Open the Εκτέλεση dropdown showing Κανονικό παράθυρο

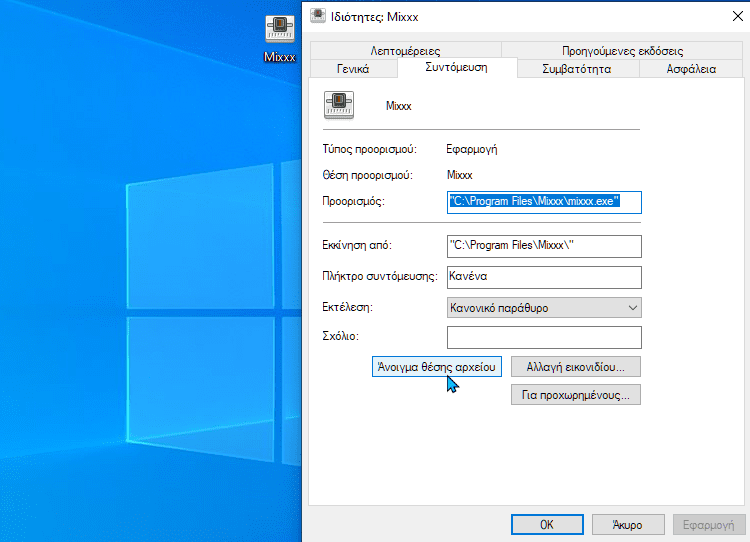click(544, 308)
